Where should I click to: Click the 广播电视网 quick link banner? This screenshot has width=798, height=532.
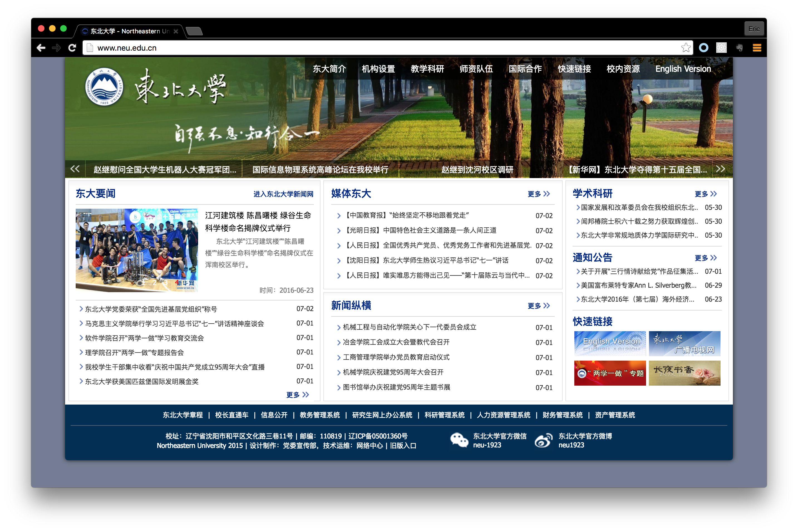coord(684,343)
